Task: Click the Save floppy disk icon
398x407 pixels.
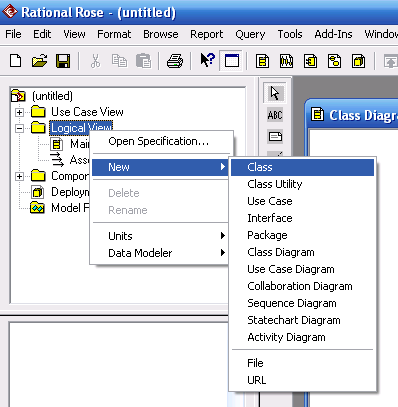Action: (x=63, y=61)
